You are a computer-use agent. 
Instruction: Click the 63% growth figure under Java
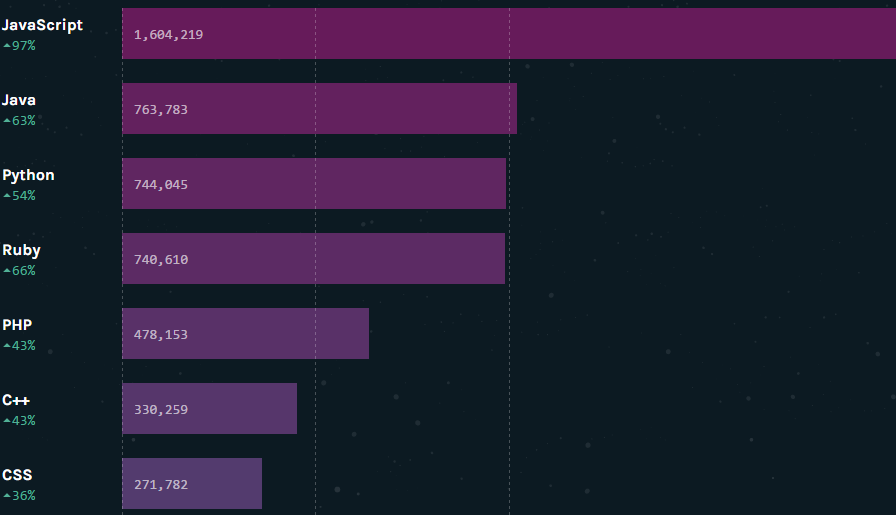click(x=23, y=121)
